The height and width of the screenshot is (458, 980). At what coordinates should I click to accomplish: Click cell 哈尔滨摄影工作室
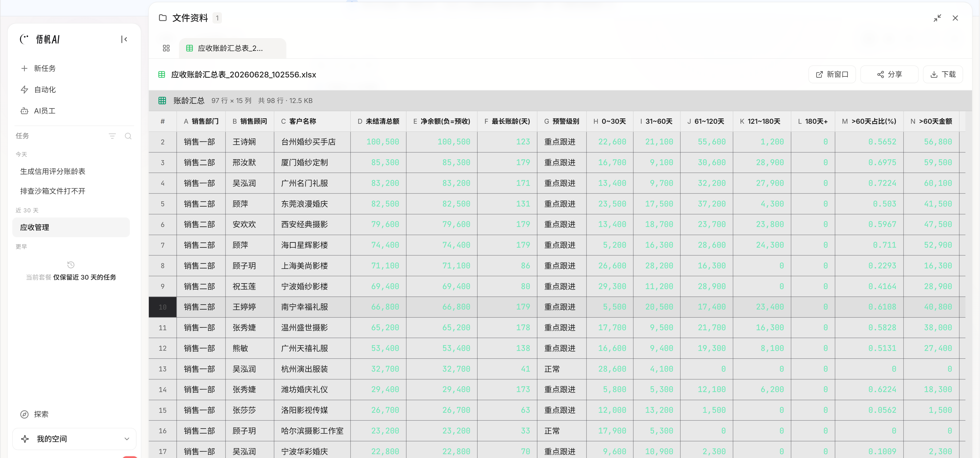[x=312, y=431]
